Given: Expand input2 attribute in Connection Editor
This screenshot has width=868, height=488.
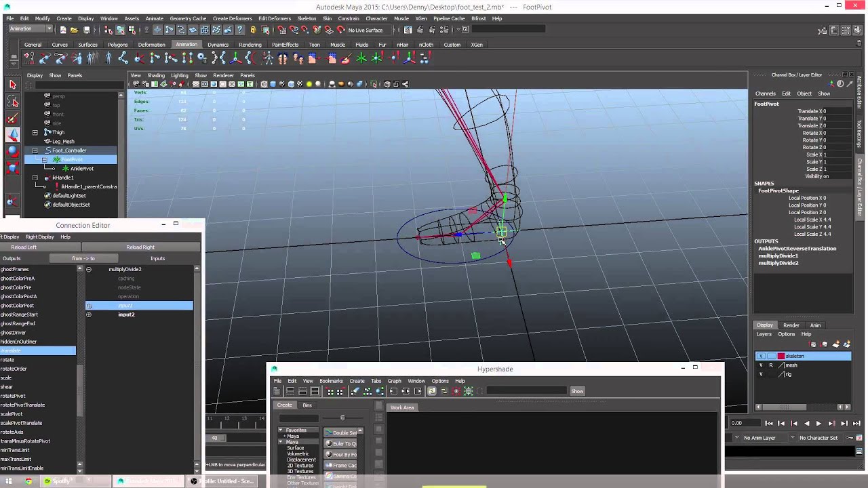Looking at the screenshot, I should [x=89, y=314].
